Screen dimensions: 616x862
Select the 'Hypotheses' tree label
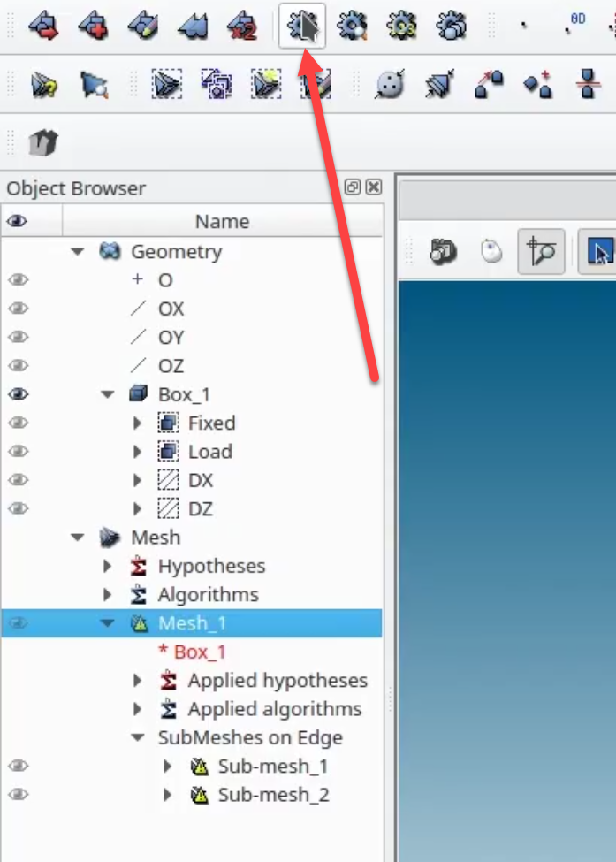click(x=211, y=566)
